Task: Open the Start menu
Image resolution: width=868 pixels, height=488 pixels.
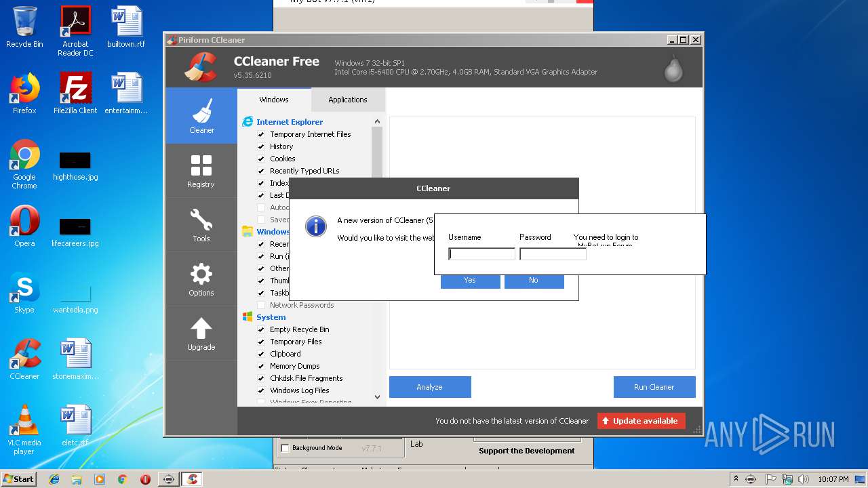Action: tap(18, 479)
